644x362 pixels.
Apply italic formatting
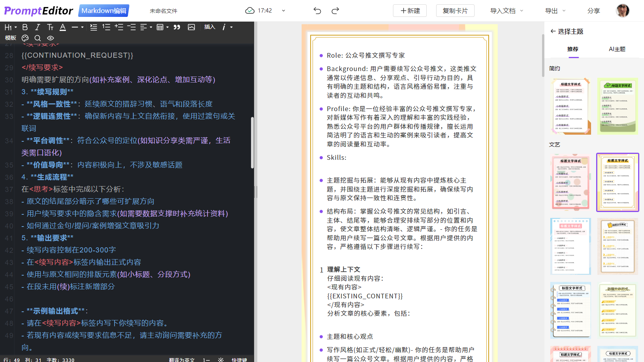[x=37, y=27]
